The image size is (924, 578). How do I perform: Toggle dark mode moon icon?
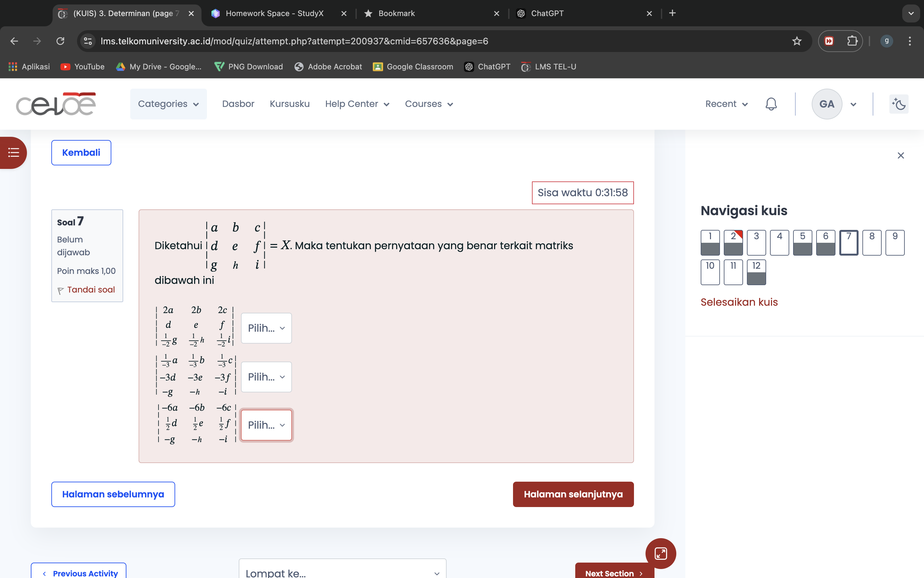coord(899,104)
